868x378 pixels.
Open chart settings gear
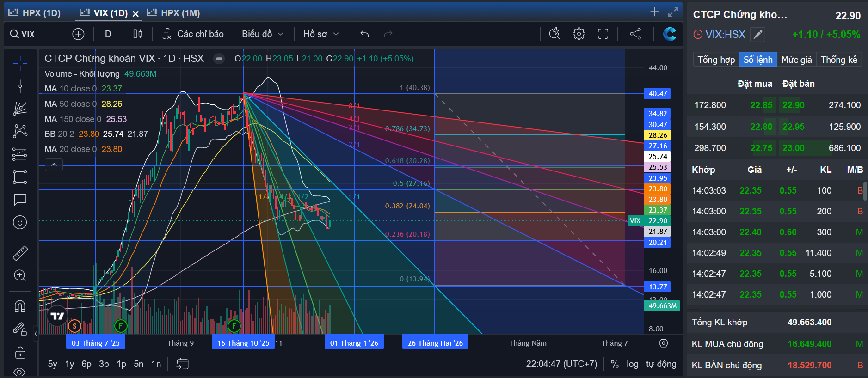579,34
